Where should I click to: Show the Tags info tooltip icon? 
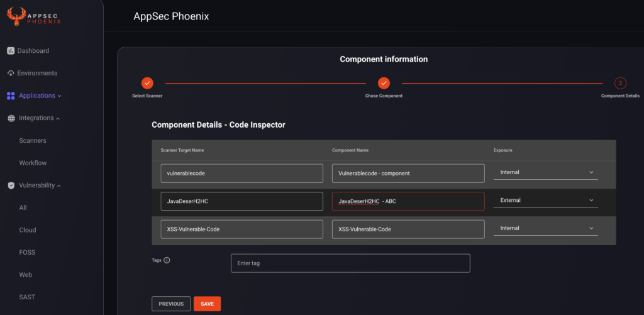tap(167, 260)
